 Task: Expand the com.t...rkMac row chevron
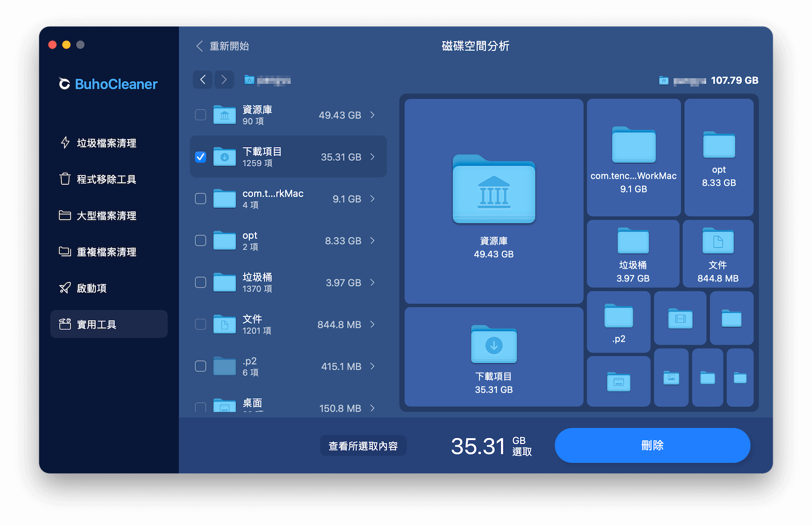(x=373, y=199)
